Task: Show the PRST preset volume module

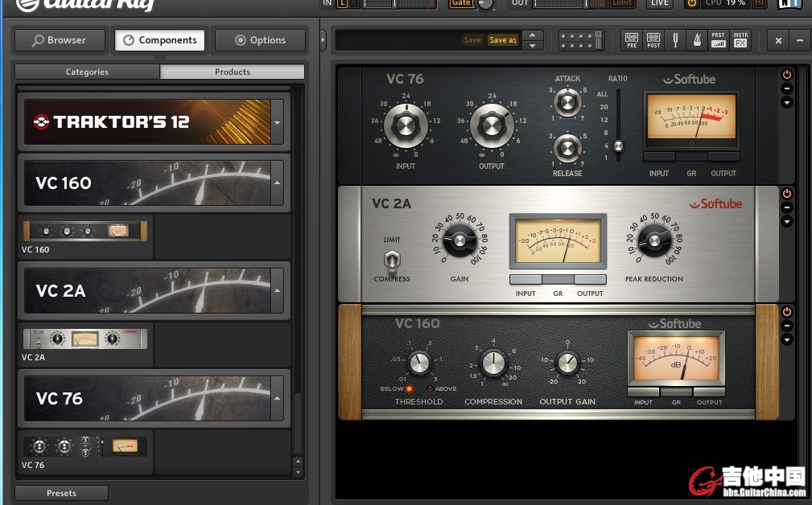Action: tap(719, 40)
